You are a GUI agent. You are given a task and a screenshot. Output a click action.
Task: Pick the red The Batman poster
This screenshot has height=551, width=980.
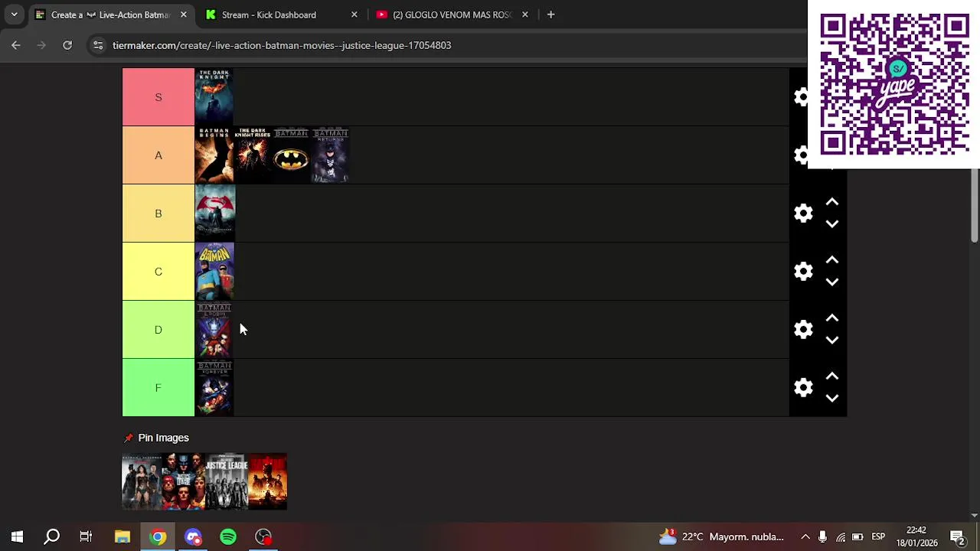tap(267, 481)
